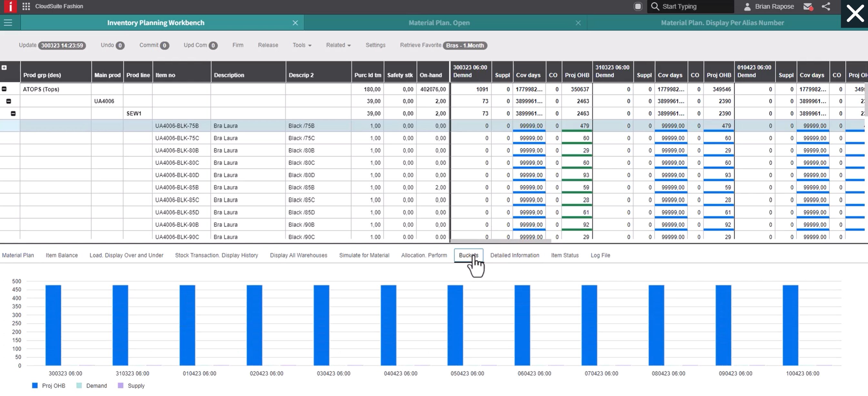
Task: Open the Tools dropdown menu
Action: pos(302,45)
